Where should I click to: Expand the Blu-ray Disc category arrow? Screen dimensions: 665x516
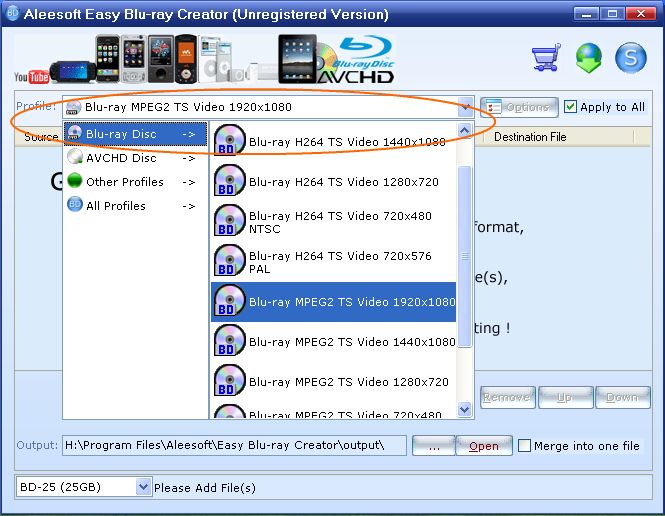188,134
